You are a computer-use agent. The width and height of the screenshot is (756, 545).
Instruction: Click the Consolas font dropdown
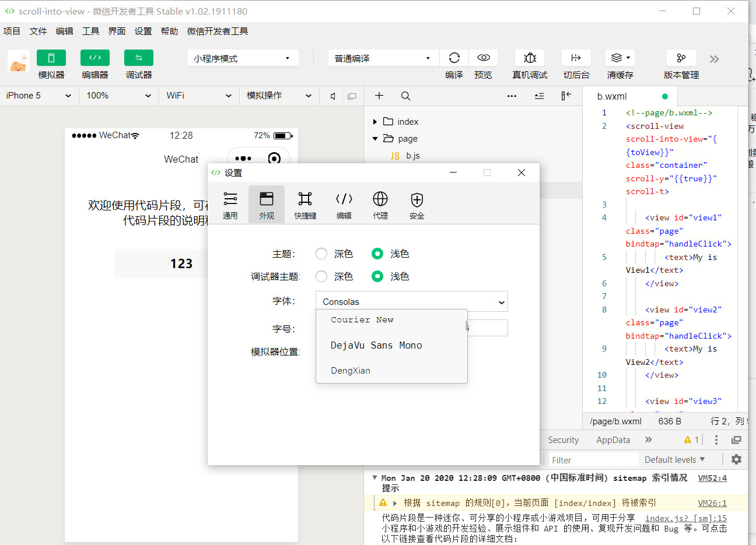(x=412, y=301)
